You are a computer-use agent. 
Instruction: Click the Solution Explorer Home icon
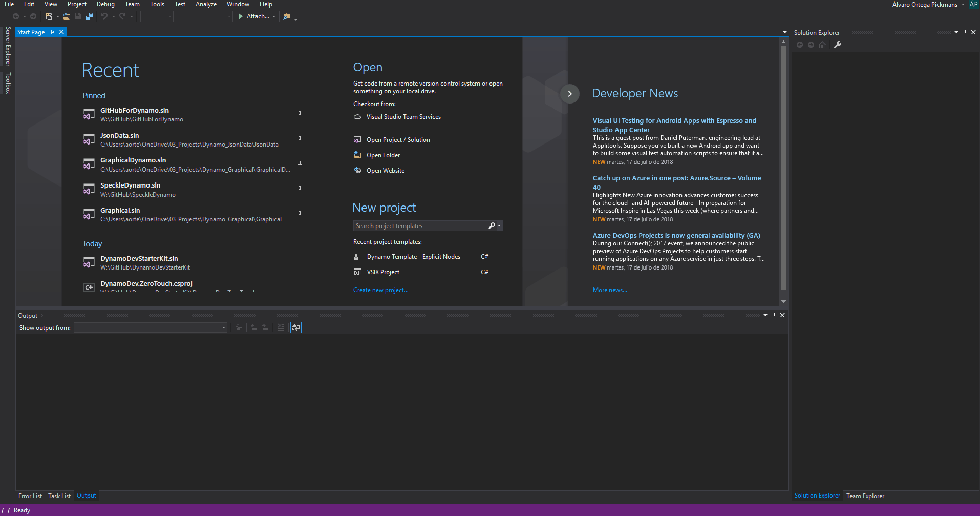tap(822, 45)
